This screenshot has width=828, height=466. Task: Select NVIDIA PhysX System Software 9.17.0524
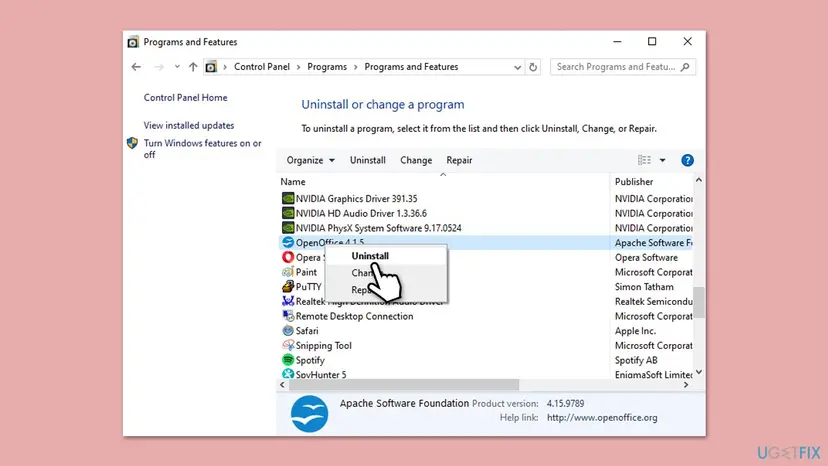378,228
